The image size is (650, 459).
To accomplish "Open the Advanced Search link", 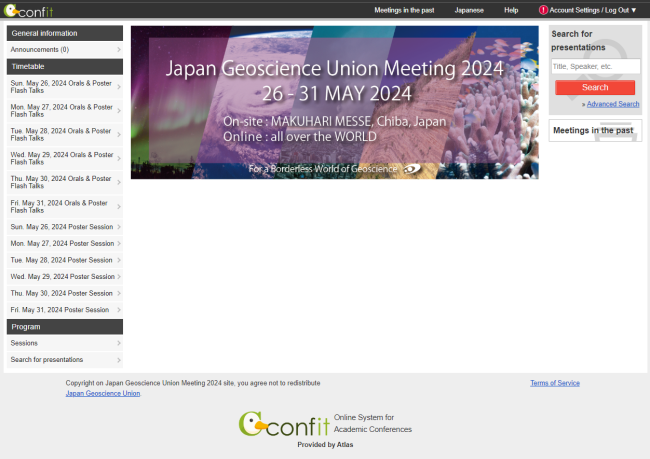I will [x=613, y=104].
